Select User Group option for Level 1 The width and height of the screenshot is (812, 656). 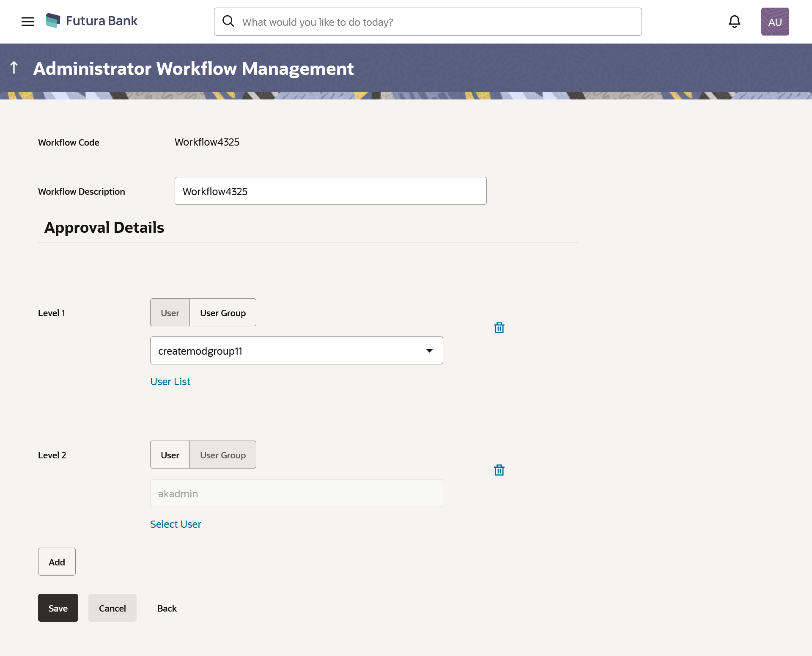point(223,313)
